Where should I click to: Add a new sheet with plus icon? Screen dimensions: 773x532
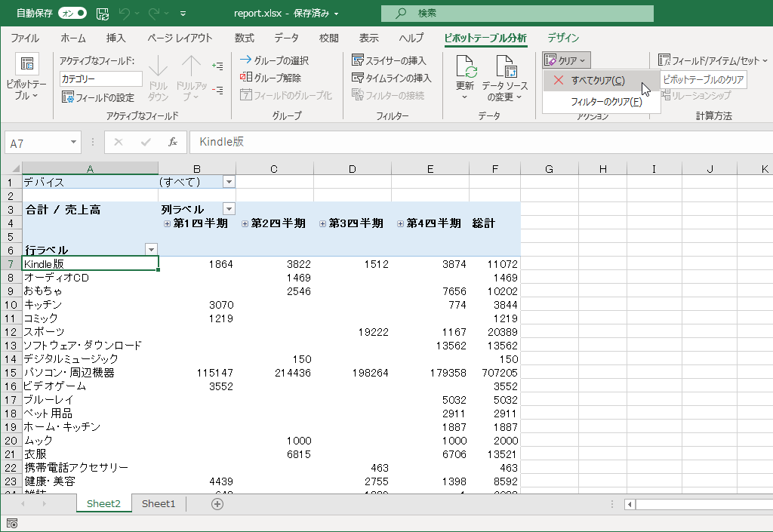[217, 504]
